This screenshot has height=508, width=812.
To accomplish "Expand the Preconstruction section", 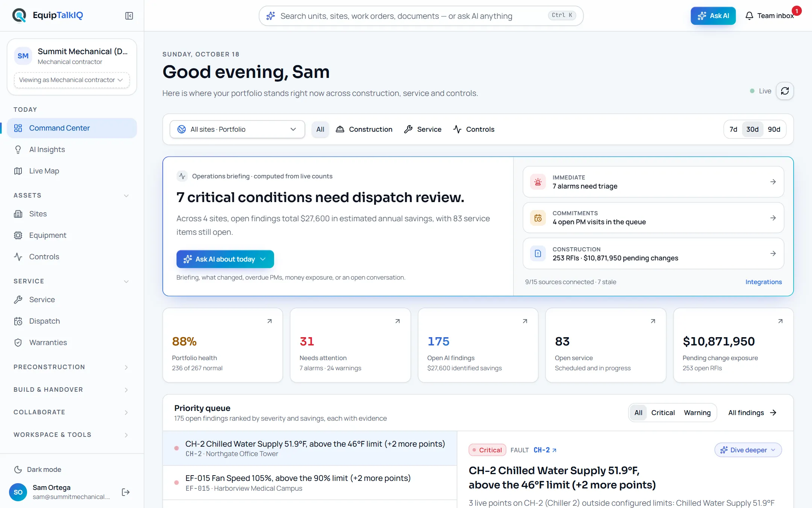I will tap(71, 367).
